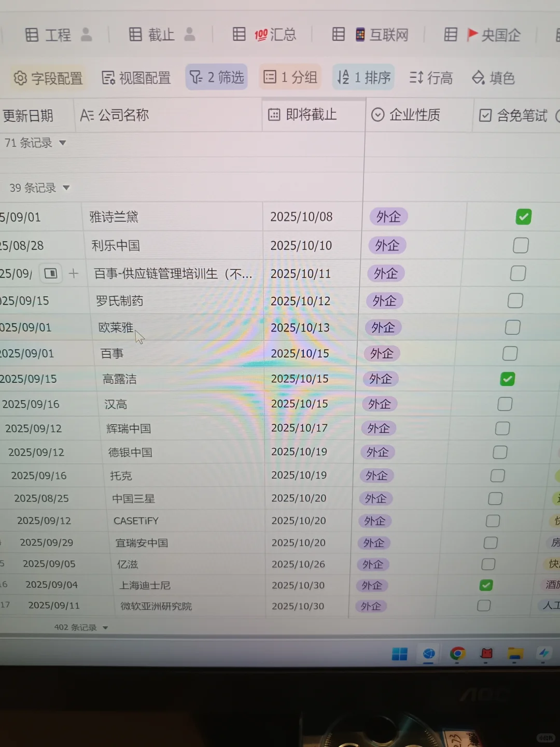Select 宜瑞安中国 company cell
Image resolution: width=560 pixels, height=747 pixels.
pos(187,543)
